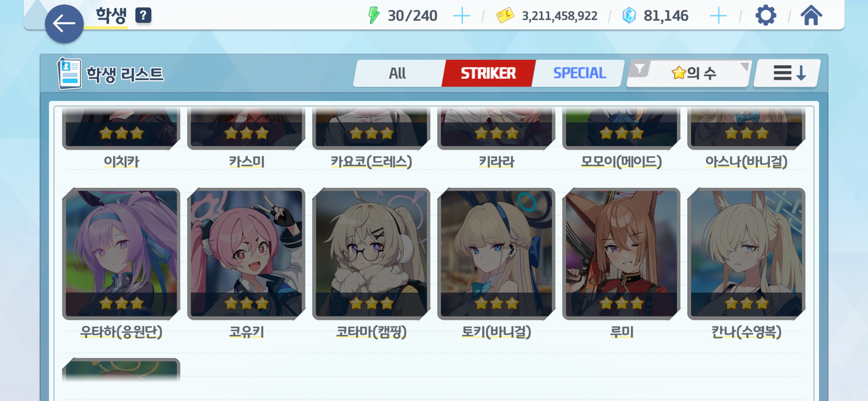This screenshot has height=401, width=868.
Task: Open 우타하(응원단) student portrait
Action: (121, 254)
